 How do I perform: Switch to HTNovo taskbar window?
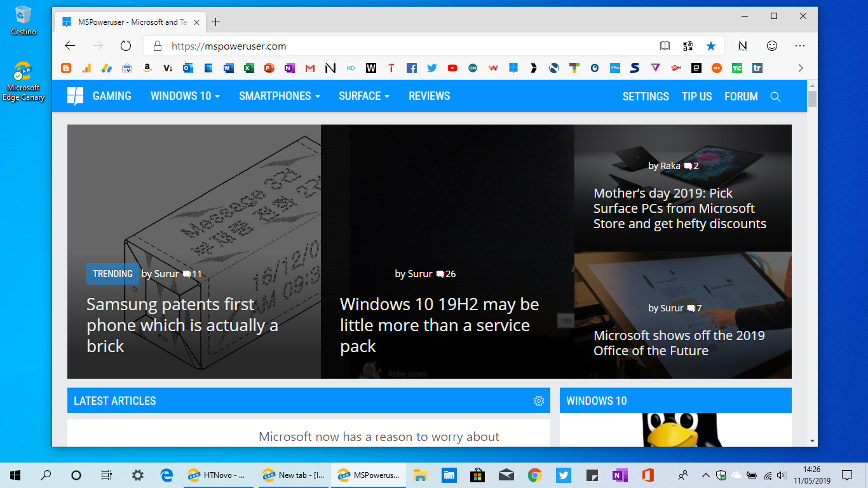[x=219, y=475]
